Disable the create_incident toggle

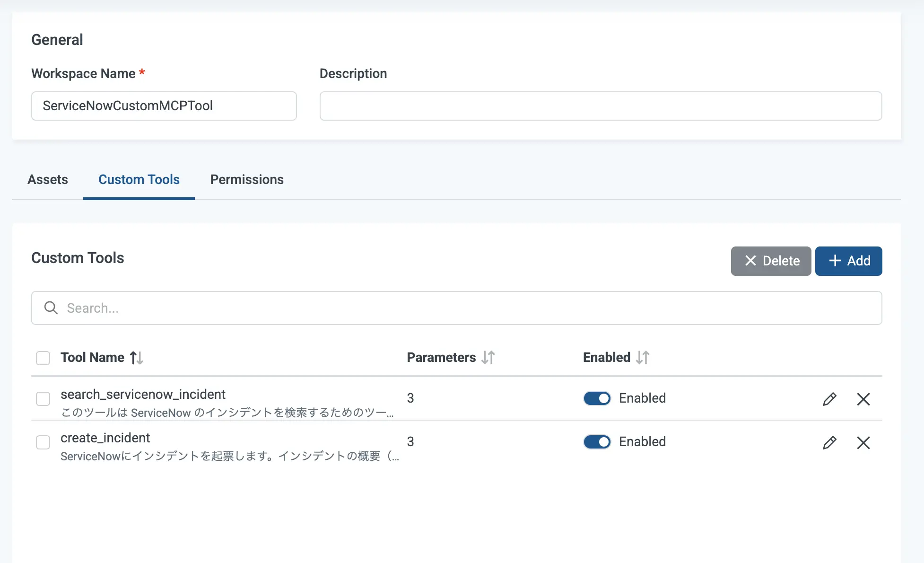pyautogui.click(x=597, y=442)
